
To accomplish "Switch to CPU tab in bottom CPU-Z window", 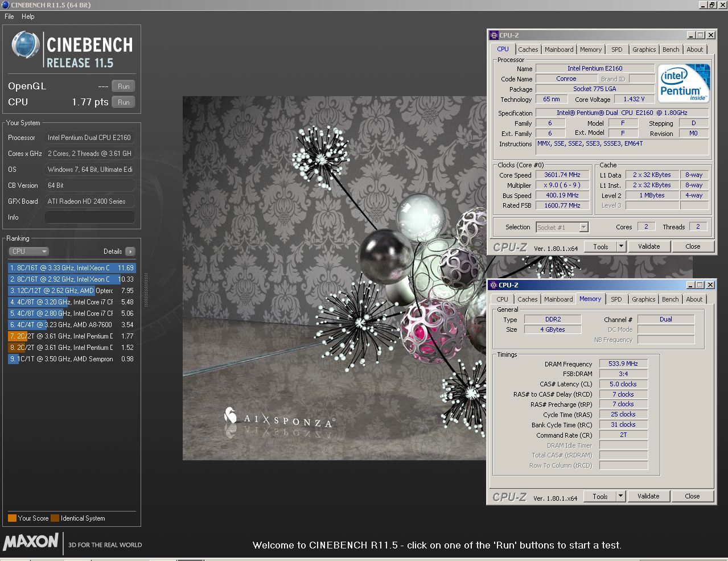I will [x=502, y=299].
